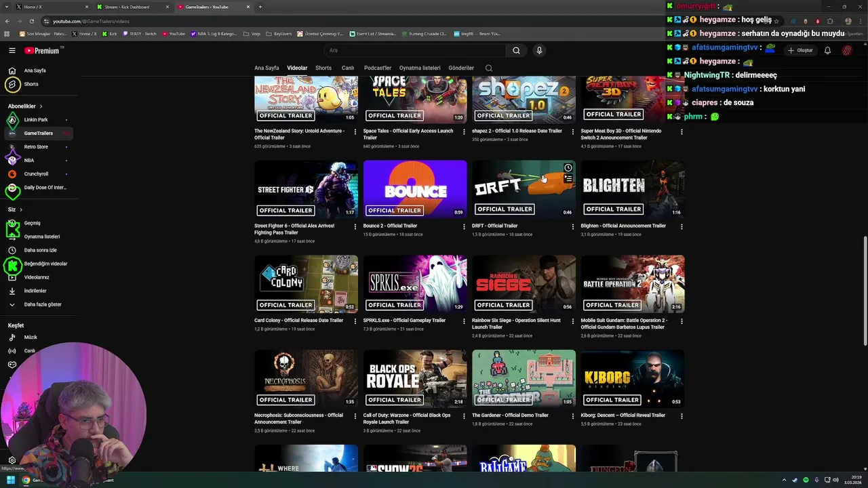The image size is (868, 488).
Task: Open Daha sonra izle in the sidebar
Action: [37, 250]
